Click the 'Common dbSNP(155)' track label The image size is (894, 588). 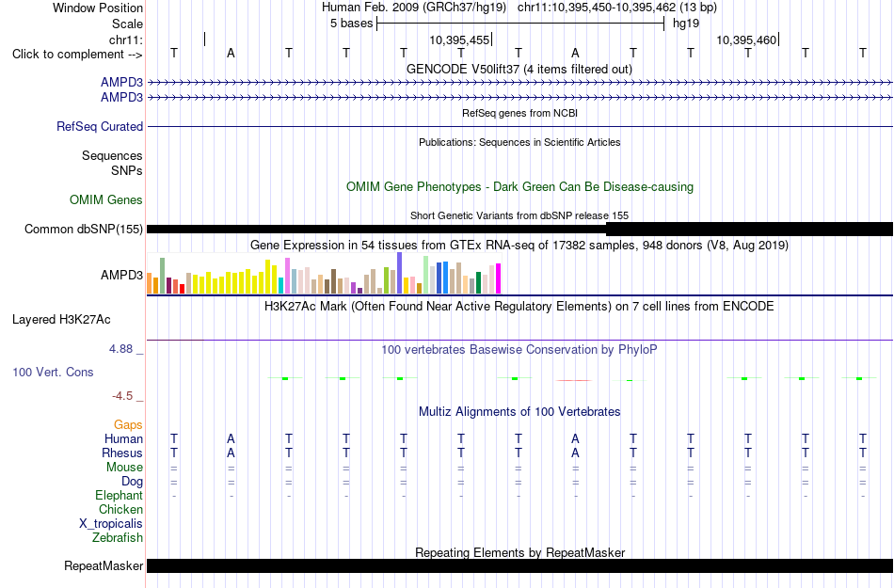pyautogui.click(x=83, y=229)
